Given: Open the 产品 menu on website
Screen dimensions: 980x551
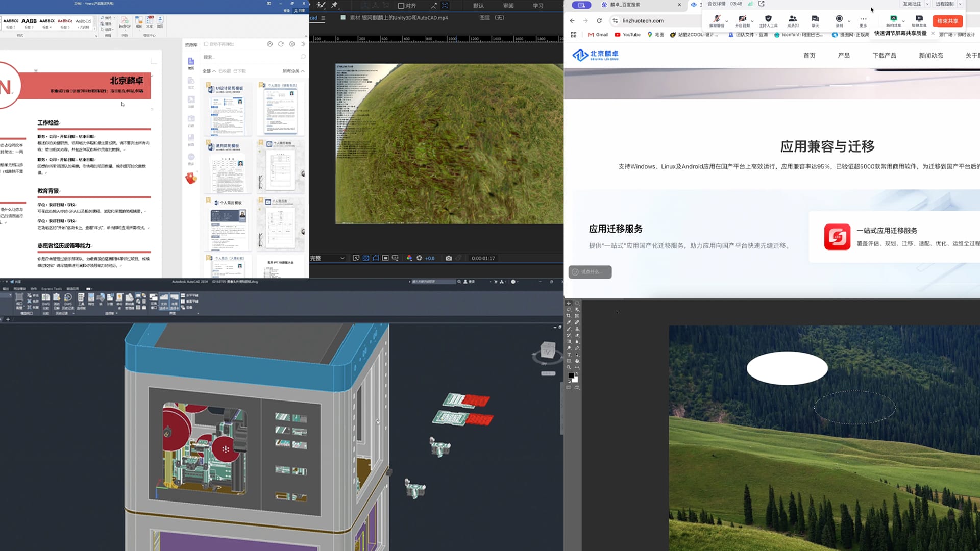Looking at the screenshot, I should point(844,56).
